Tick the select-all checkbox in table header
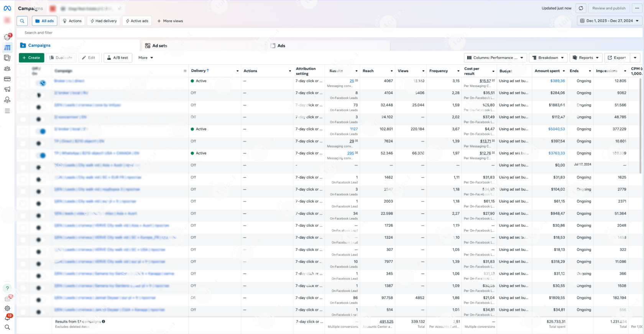This screenshot has height=334, width=644. (x=23, y=71)
